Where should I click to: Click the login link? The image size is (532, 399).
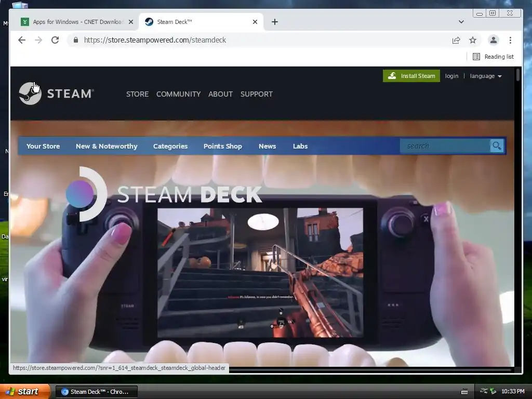click(x=451, y=76)
